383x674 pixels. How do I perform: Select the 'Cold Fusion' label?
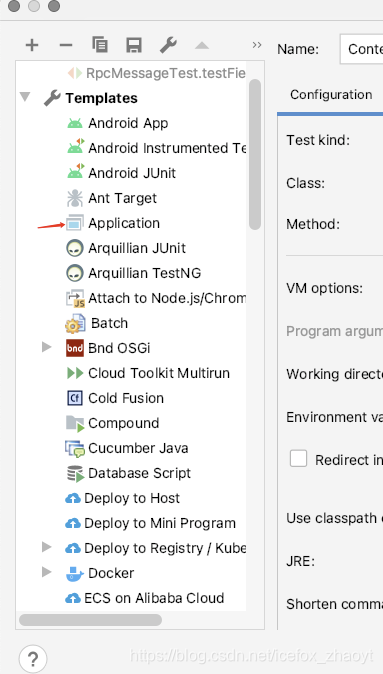(x=126, y=398)
